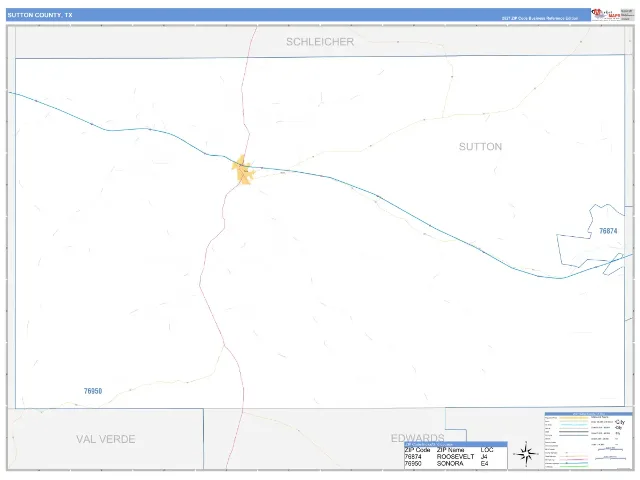Image resolution: width=640 pixels, height=480 pixels.
Task: Click the green line sample at the legend bottom
Action: click(574, 467)
